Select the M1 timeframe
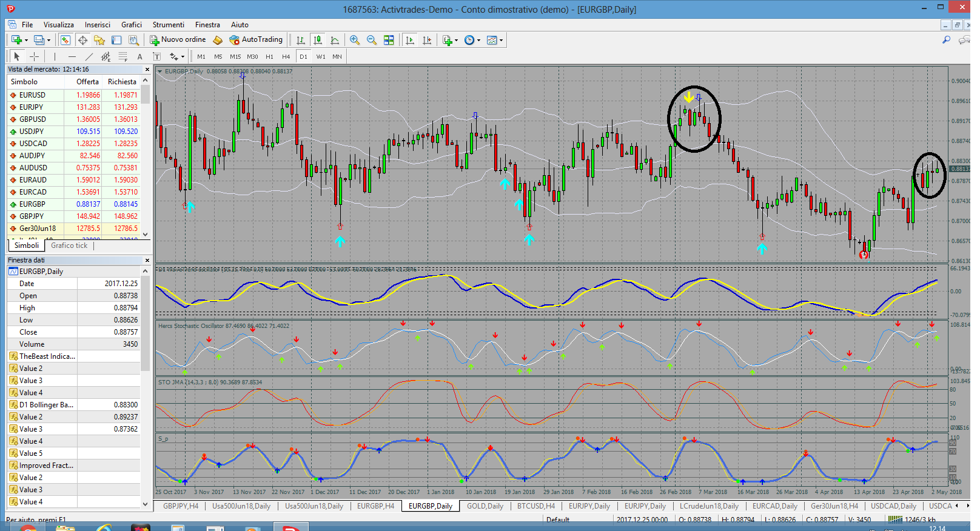Screen dimensions: 980x531 [x=201, y=56]
